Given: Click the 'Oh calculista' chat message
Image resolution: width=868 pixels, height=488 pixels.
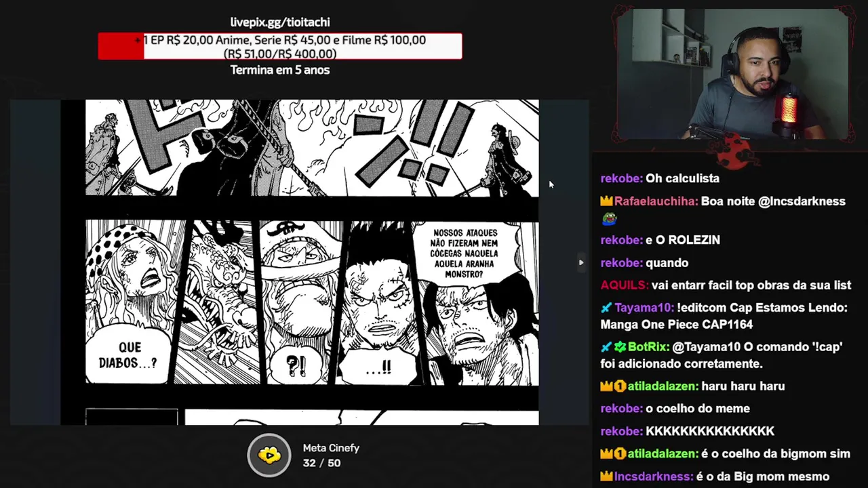Looking at the screenshot, I should 682,178.
